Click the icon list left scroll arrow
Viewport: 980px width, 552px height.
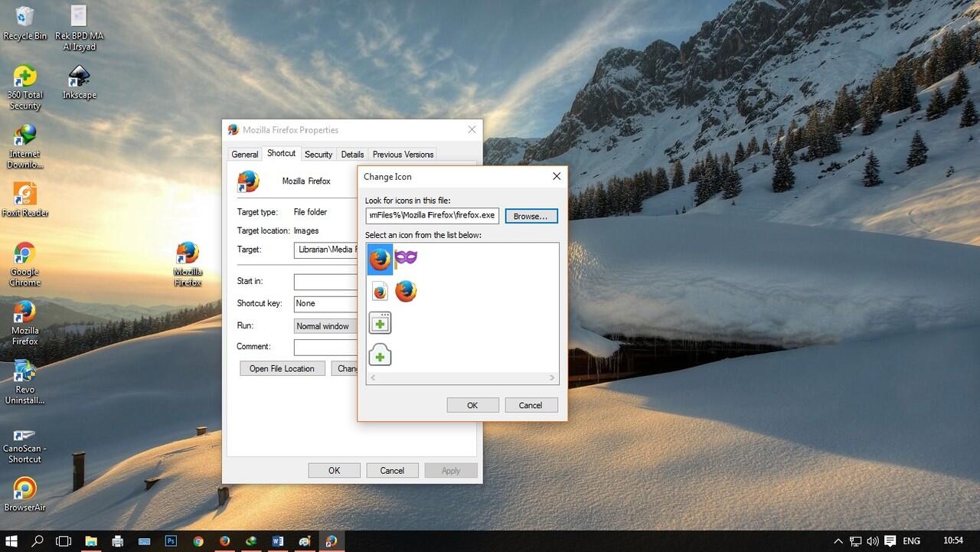point(373,378)
